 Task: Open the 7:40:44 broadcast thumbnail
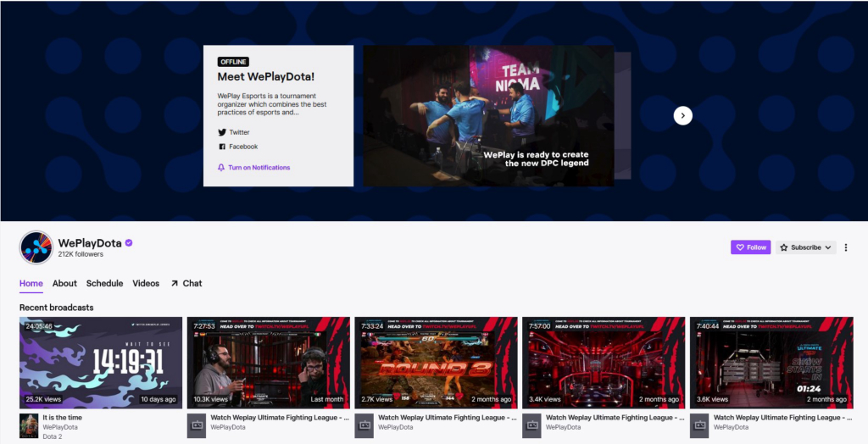771,363
